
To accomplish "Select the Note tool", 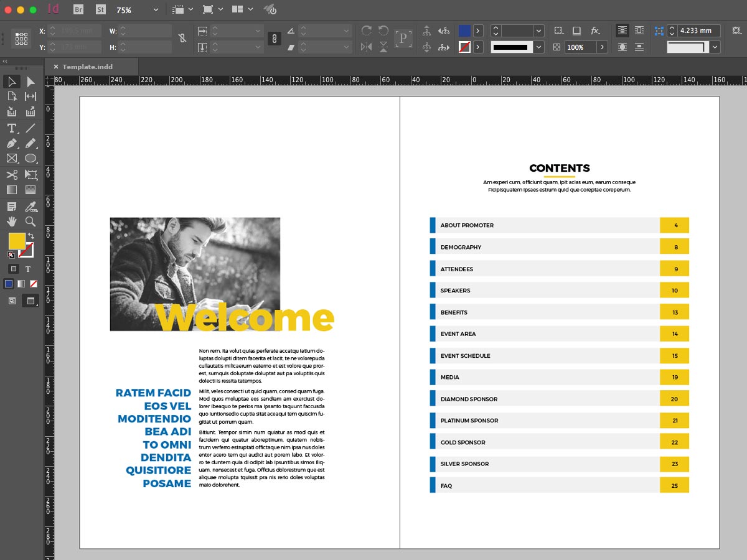I will click(12, 207).
